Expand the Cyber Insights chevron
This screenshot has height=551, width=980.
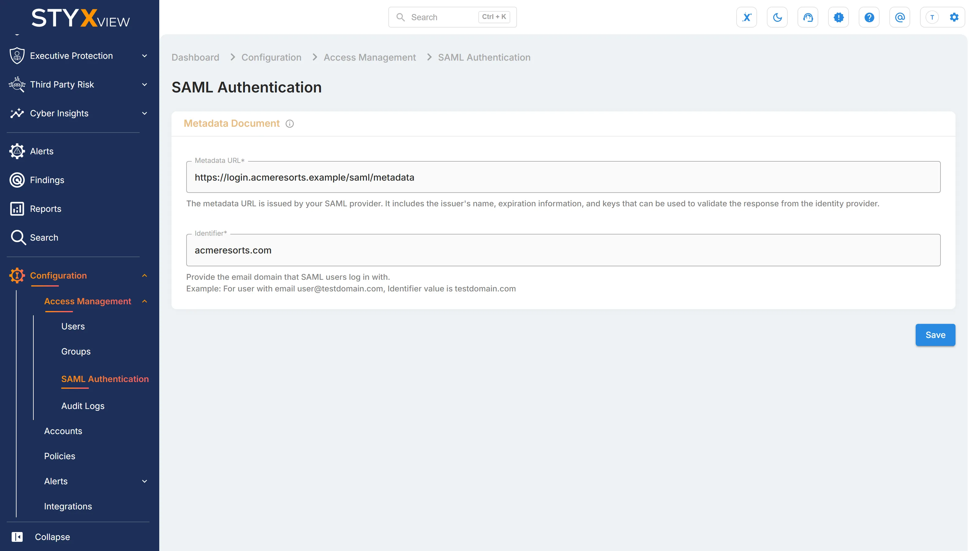145,113
